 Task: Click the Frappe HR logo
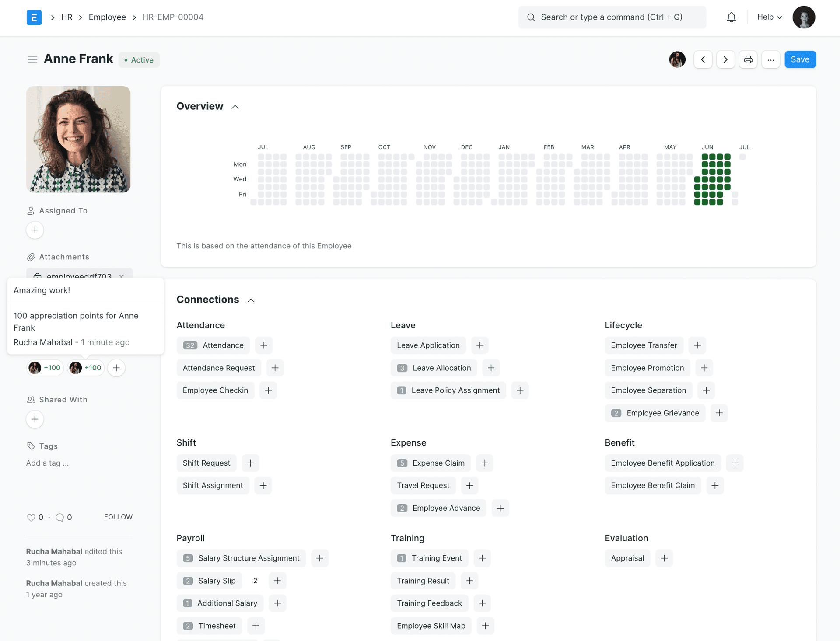pyautogui.click(x=34, y=17)
